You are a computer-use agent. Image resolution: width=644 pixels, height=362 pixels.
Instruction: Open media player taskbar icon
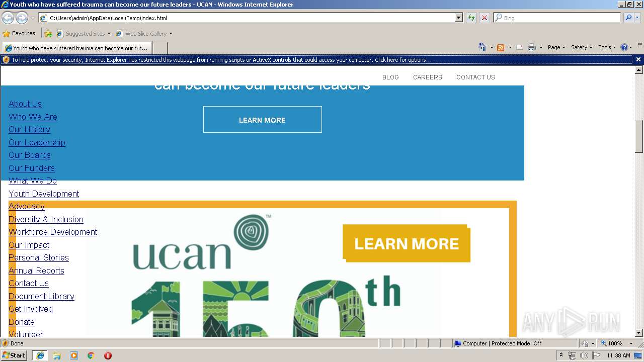click(x=74, y=355)
